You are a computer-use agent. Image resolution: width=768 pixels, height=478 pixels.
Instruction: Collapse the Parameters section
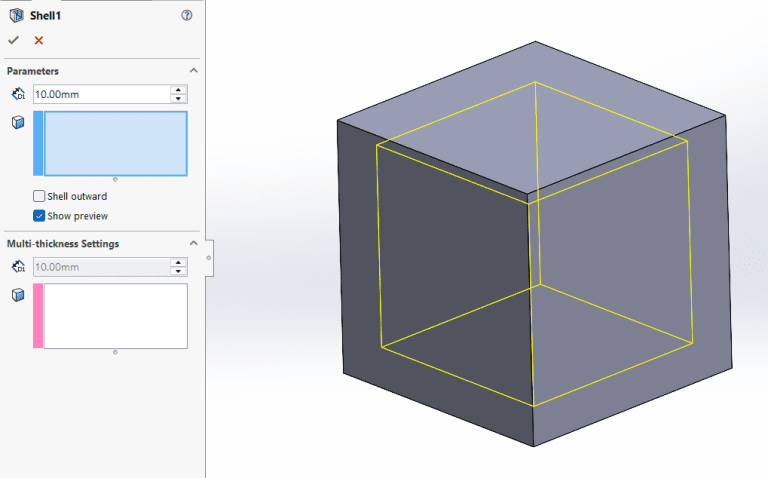(193, 71)
